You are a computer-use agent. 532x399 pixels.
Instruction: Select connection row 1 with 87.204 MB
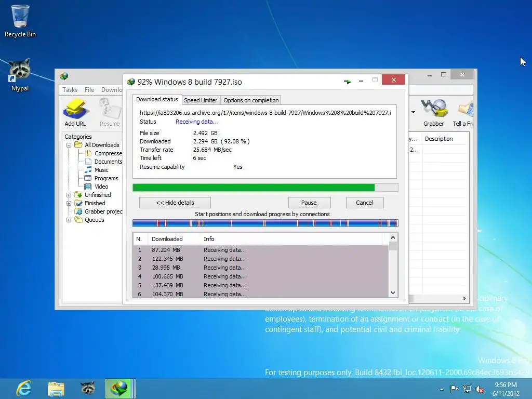[261, 250]
